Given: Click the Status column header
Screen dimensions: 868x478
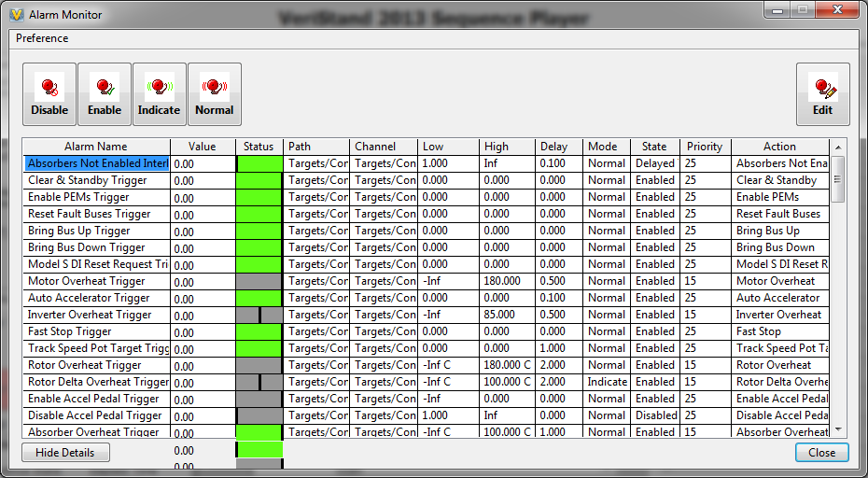Looking at the screenshot, I should click(259, 147).
